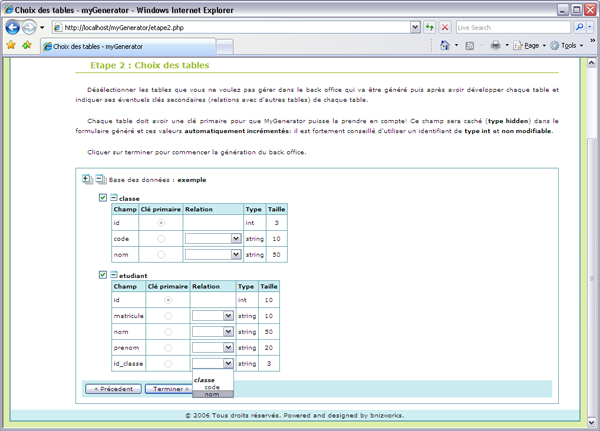Viewport: 600px width, 431px height.
Task: Open the Page menu in toolbar
Action: coord(533,46)
